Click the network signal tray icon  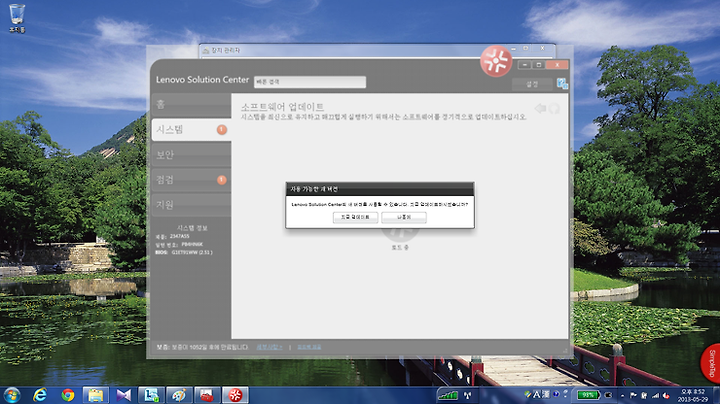655,395
